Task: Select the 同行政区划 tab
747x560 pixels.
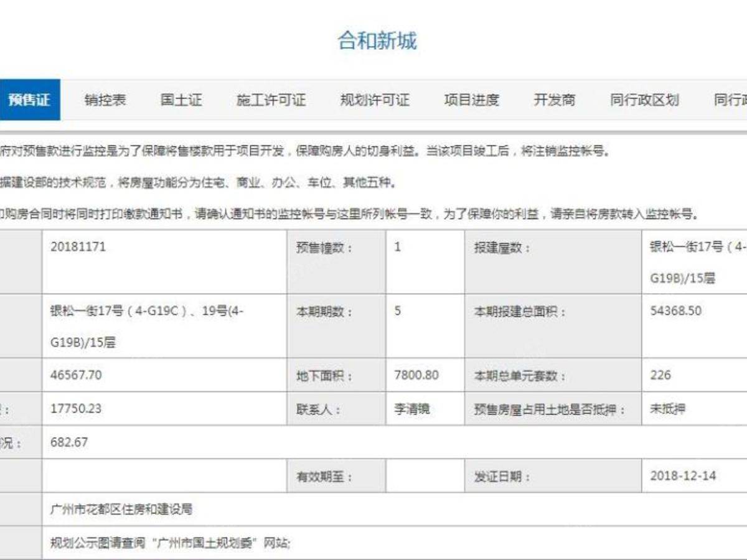Action: coord(644,100)
